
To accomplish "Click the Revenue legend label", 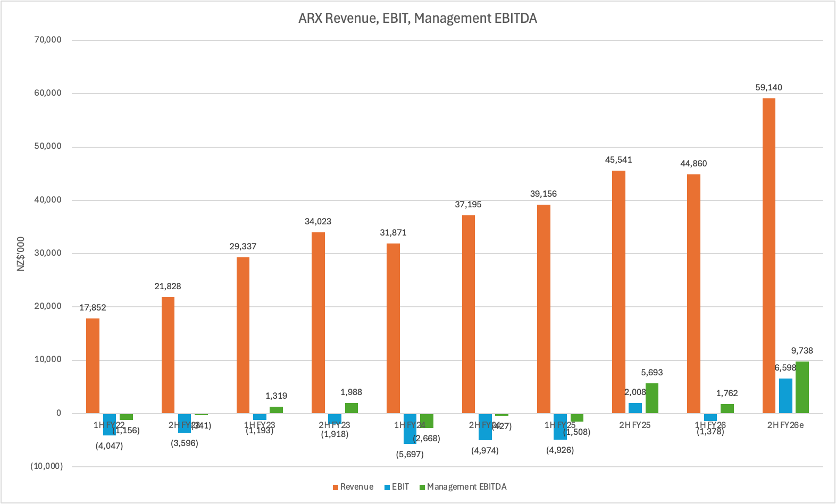I will point(357,487).
